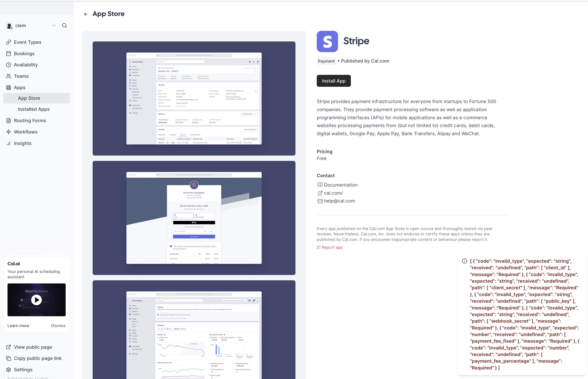Click the search icon in sidebar
Screen dimensions: 588x379
click(x=64, y=25)
